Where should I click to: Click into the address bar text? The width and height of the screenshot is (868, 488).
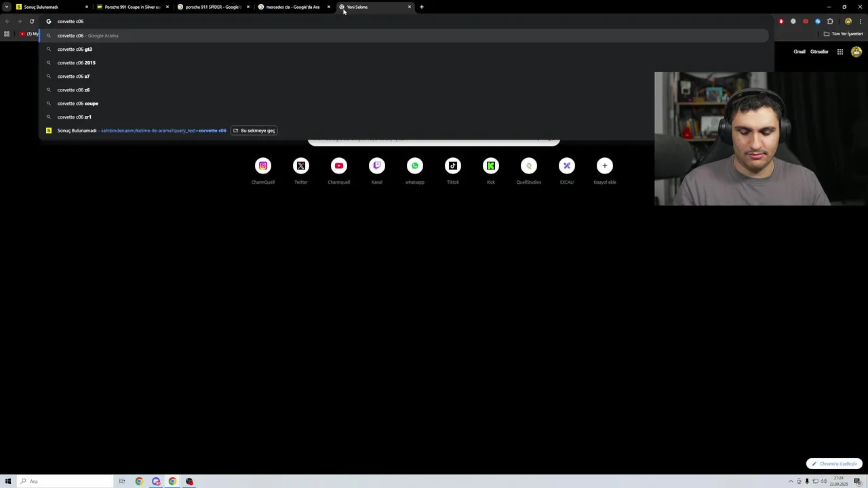(71, 21)
